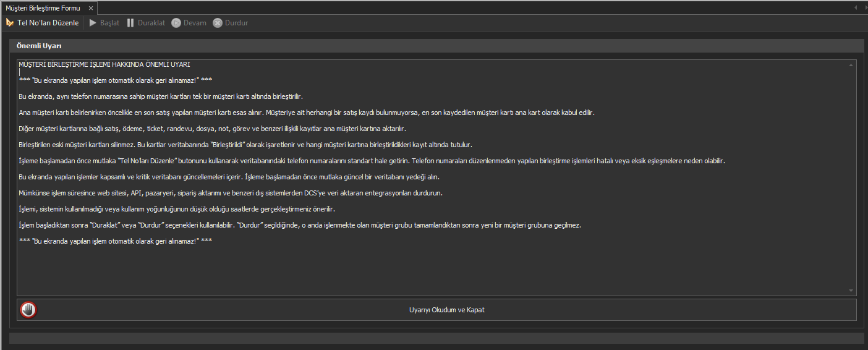
Task: Click the empty progress bar below the panel
Action: (x=436, y=338)
